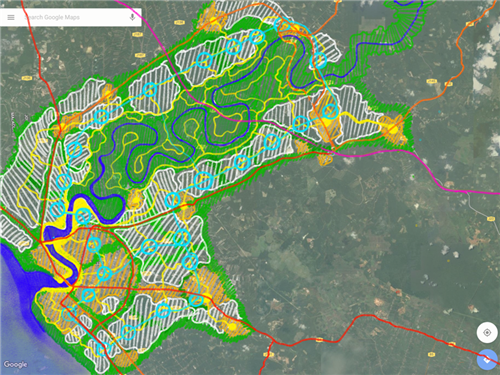Select yellow route shield below microphone icon
This screenshot has height=375, width=500.
[x=137, y=34]
